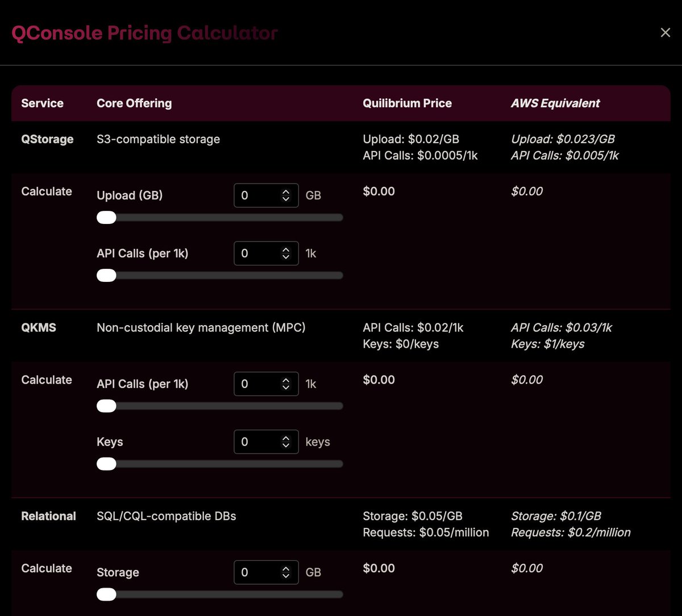Click the Relational Storage number field
This screenshot has height=616, width=682.
(266, 572)
